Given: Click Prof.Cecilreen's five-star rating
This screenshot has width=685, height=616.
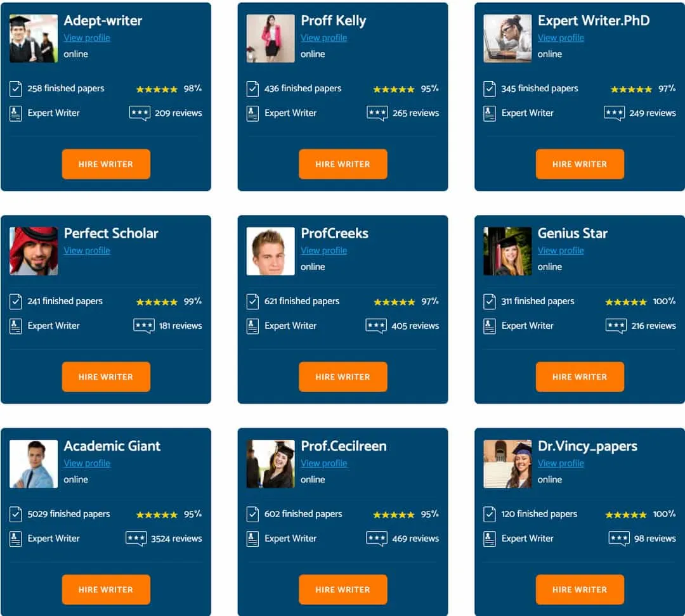Looking at the screenshot, I should coord(394,515).
